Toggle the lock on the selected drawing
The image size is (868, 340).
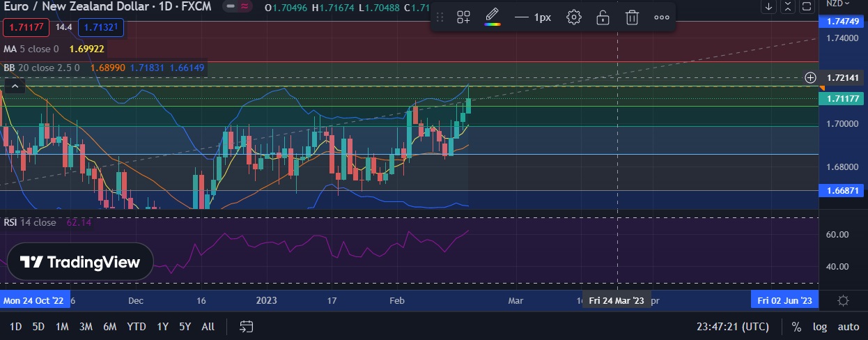pos(603,17)
